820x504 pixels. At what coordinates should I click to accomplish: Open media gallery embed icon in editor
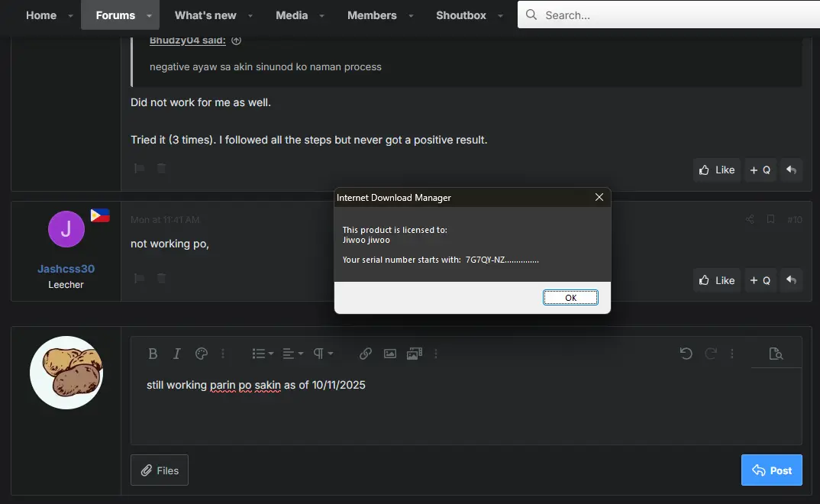414,354
